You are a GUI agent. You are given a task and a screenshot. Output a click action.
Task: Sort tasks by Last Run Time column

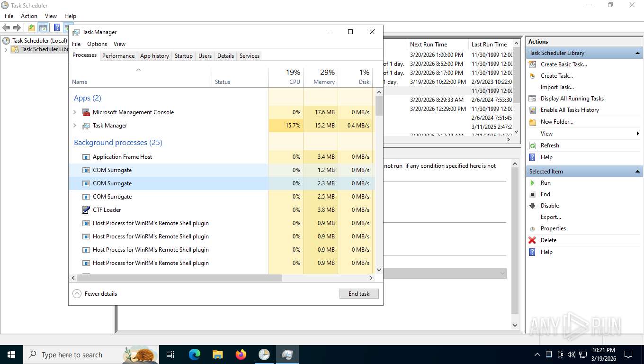tap(491, 45)
